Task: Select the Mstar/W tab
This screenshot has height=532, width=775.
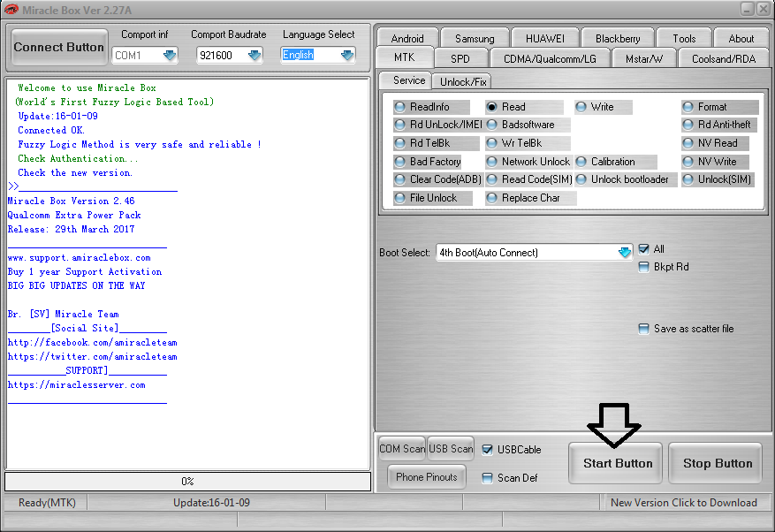Action: coord(643,59)
